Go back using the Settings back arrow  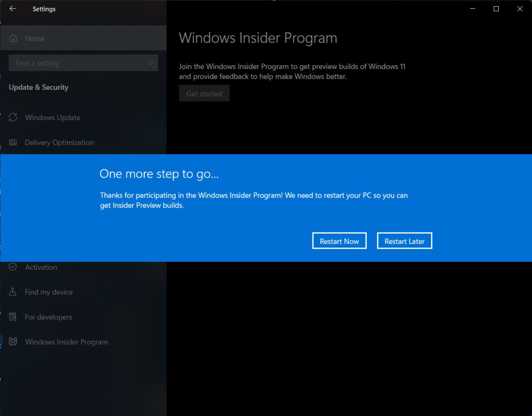[12, 9]
